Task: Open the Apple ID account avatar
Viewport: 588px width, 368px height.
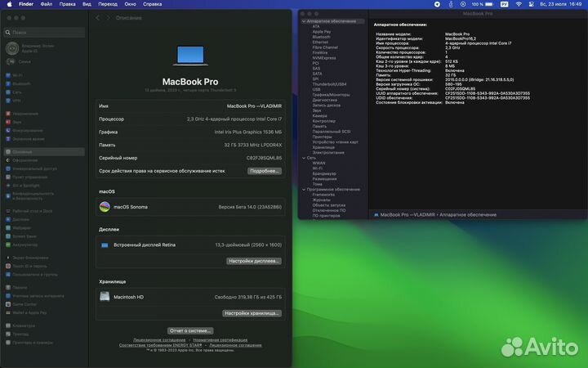Action: click(x=12, y=48)
